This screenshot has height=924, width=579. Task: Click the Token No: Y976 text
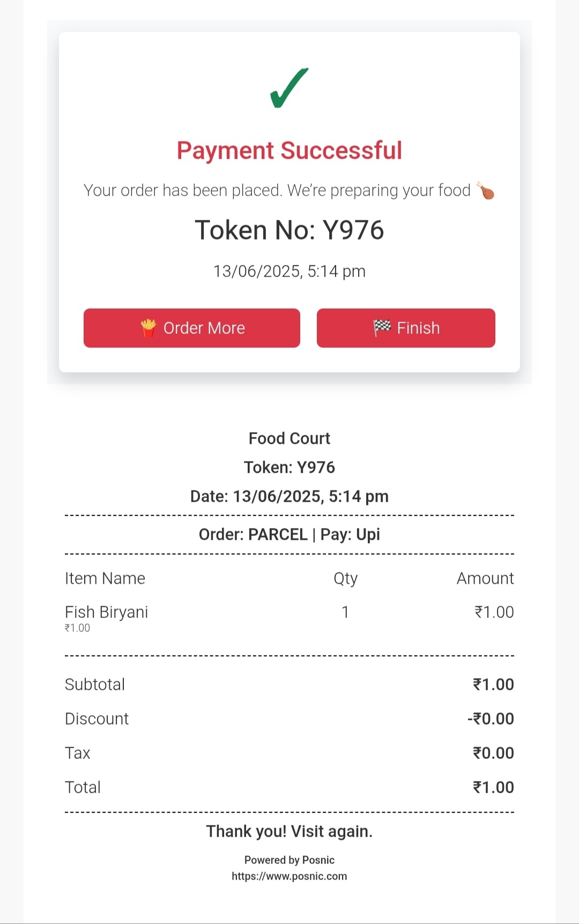tap(289, 230)
